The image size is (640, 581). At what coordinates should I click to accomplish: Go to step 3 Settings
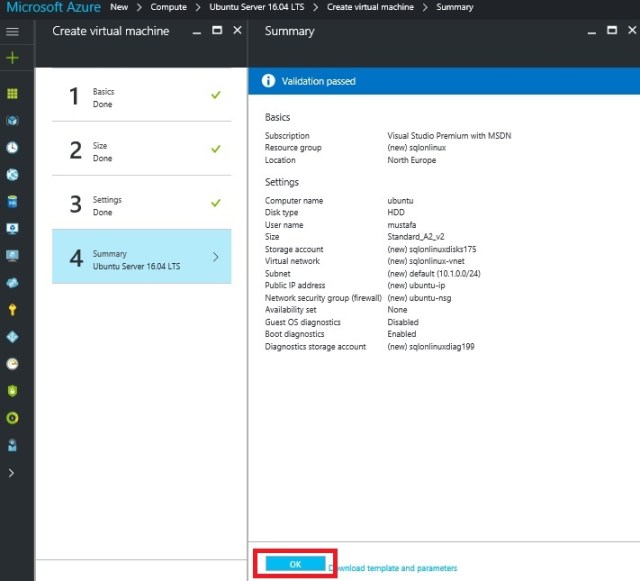(x=142, y=205)
